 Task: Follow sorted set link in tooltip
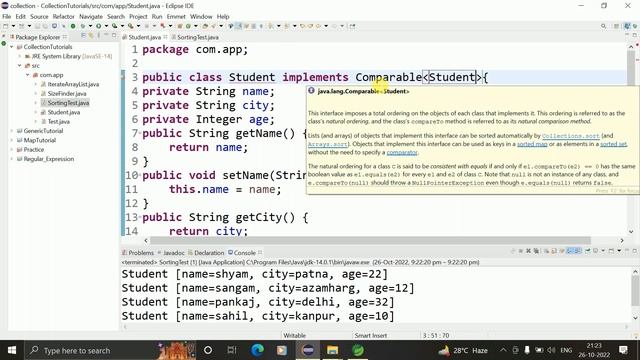pos(613,144)
